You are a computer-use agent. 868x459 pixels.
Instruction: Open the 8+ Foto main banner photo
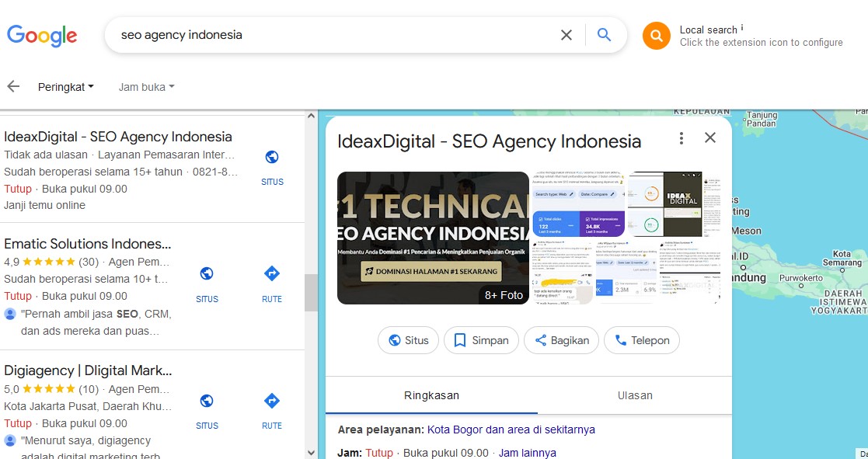click(433, 238)
